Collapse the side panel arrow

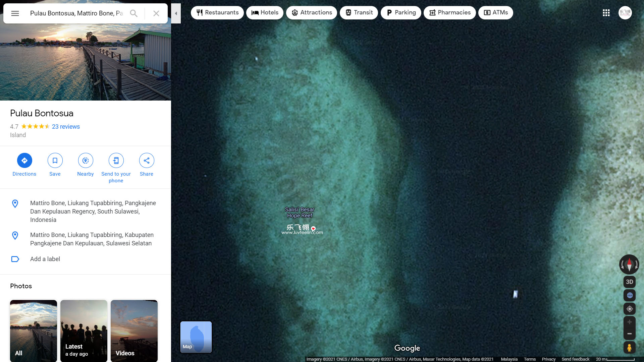(x=176, y=13)
